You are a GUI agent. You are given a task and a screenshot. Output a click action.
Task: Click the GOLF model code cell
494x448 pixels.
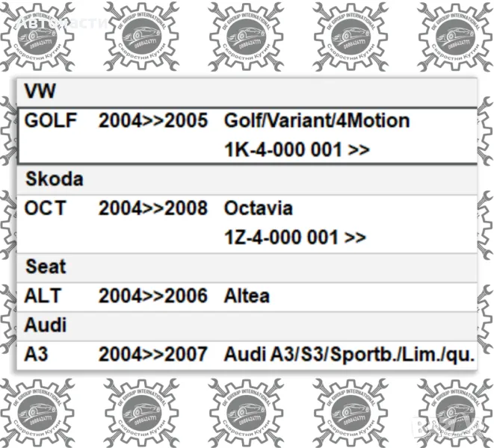click(51, 121)
